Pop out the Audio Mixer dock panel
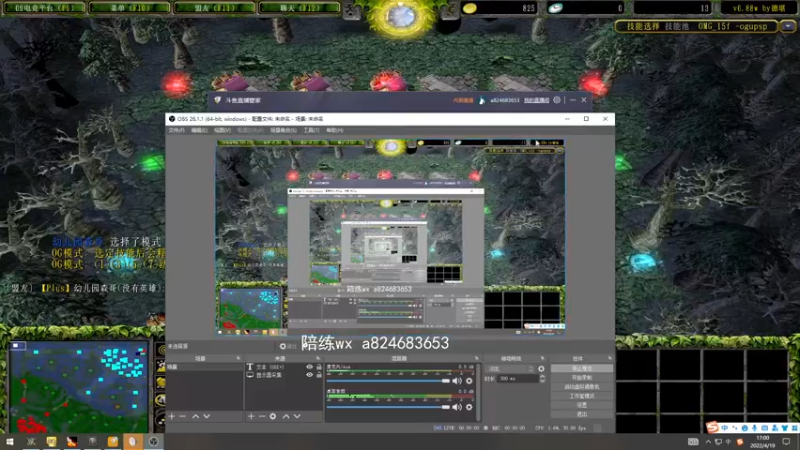 pos(477,358)
